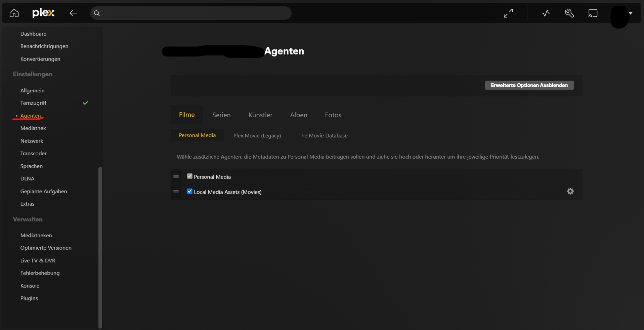Image resolution: width=644 pixels, height=330 pixels.
Task: Open Fehlerbehebung
Action: pyautogui.click(x=40, y=273)
